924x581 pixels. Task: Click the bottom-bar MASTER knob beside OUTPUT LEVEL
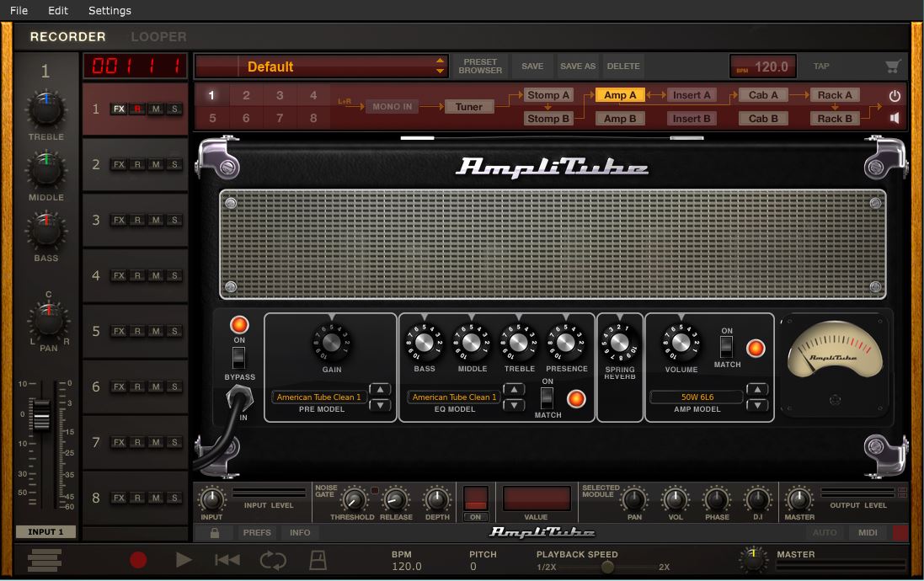coord(799,499)
